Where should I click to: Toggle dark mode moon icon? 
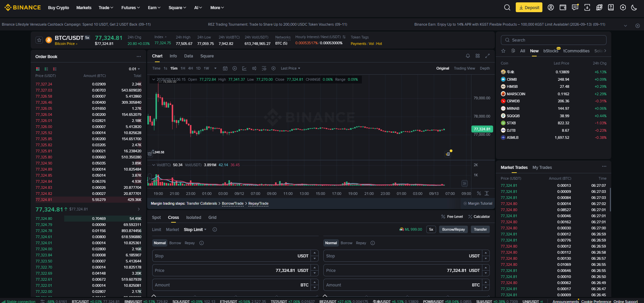634,7
